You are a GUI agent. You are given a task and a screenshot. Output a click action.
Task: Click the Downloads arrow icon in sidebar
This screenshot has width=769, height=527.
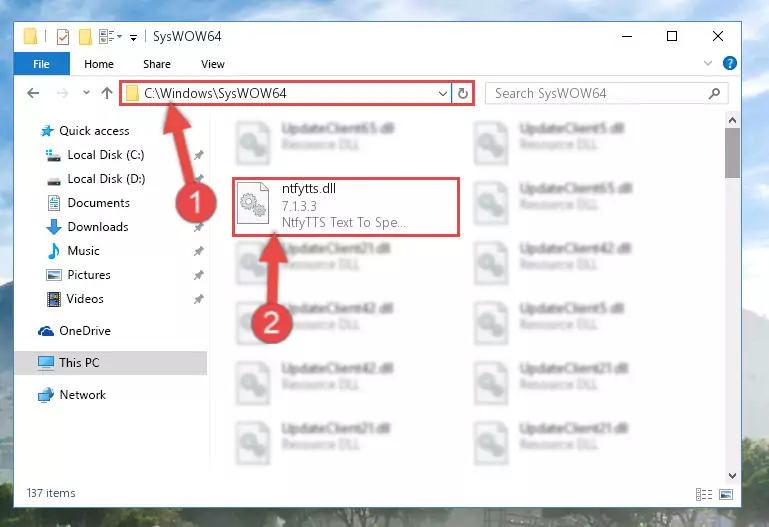(x=53, y=227)
